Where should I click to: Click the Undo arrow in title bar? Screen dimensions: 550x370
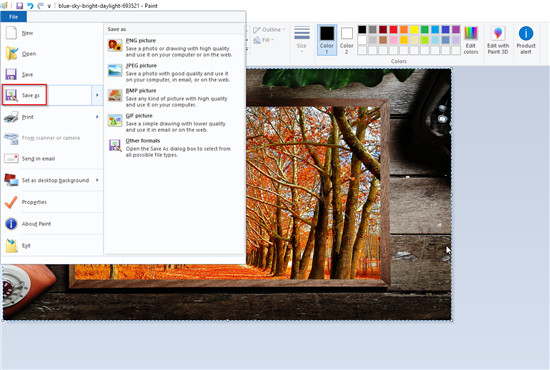30,6
